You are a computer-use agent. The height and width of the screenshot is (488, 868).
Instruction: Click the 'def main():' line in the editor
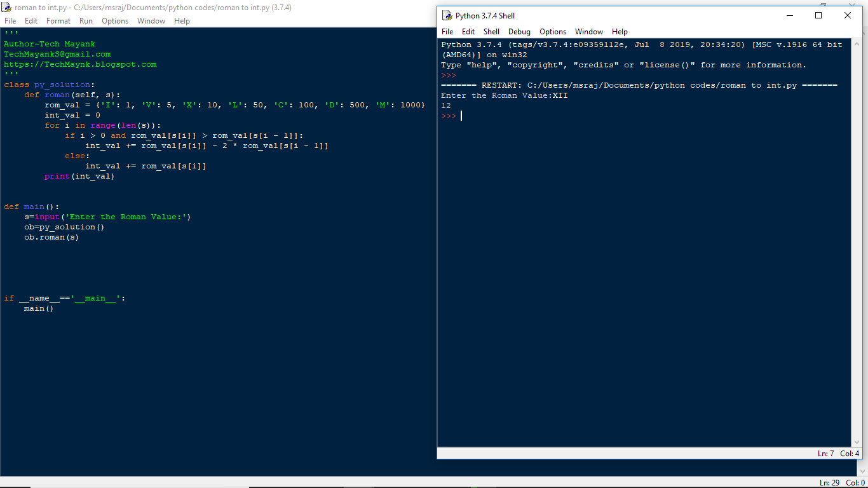[31, 207]
